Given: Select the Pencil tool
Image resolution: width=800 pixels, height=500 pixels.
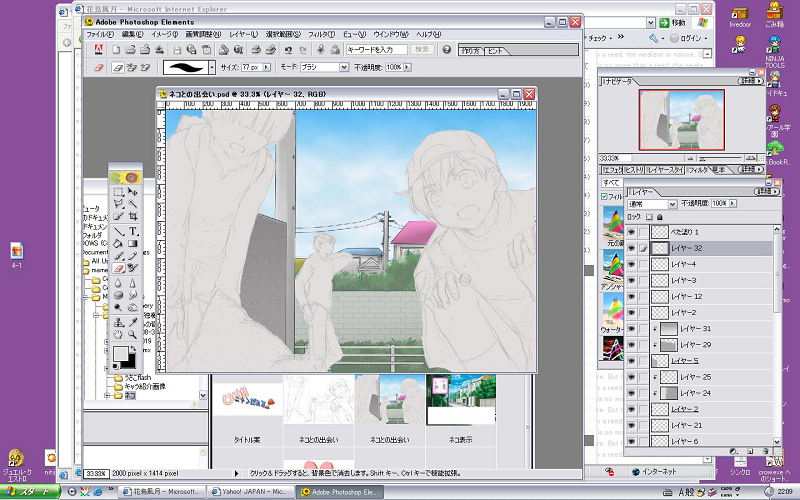Looking at the screenshot, I should [x=132, y=256].
